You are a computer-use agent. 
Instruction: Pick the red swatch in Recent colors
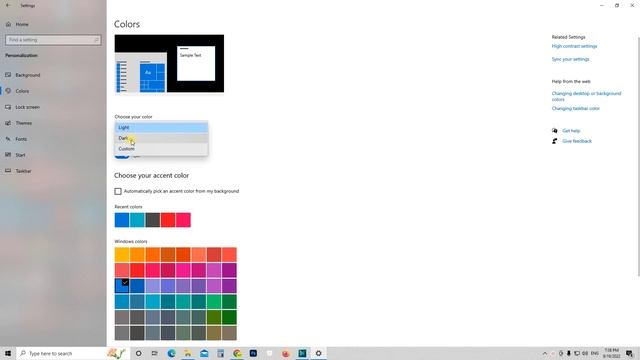point(168,220)
